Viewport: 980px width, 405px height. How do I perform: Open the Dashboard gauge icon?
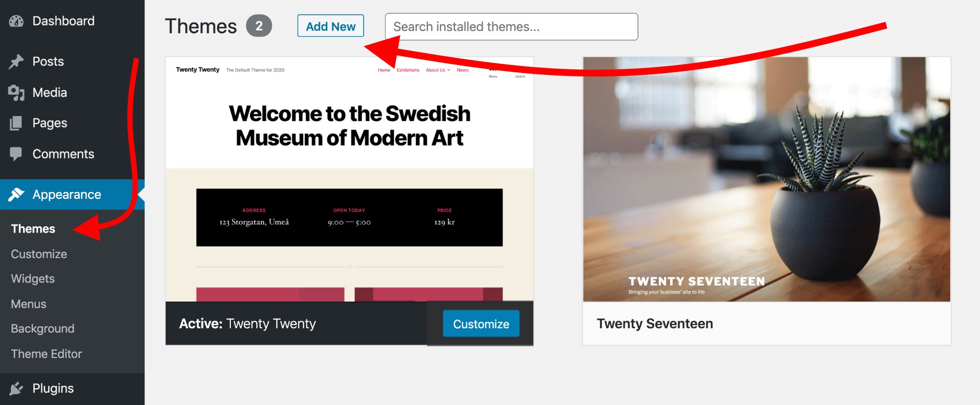[x=16, y=21]
